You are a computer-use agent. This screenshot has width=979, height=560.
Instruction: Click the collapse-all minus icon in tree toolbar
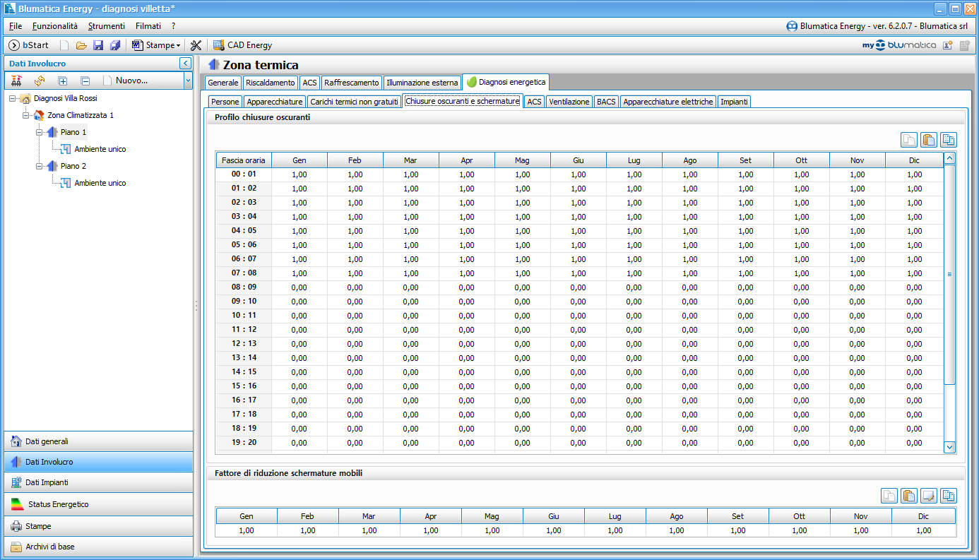point(85,81)
